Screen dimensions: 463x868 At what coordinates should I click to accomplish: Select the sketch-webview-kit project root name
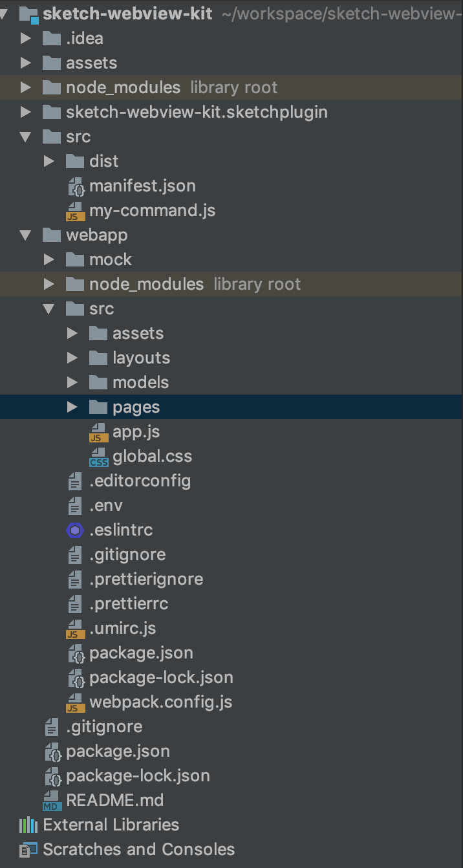pos(127,14)
